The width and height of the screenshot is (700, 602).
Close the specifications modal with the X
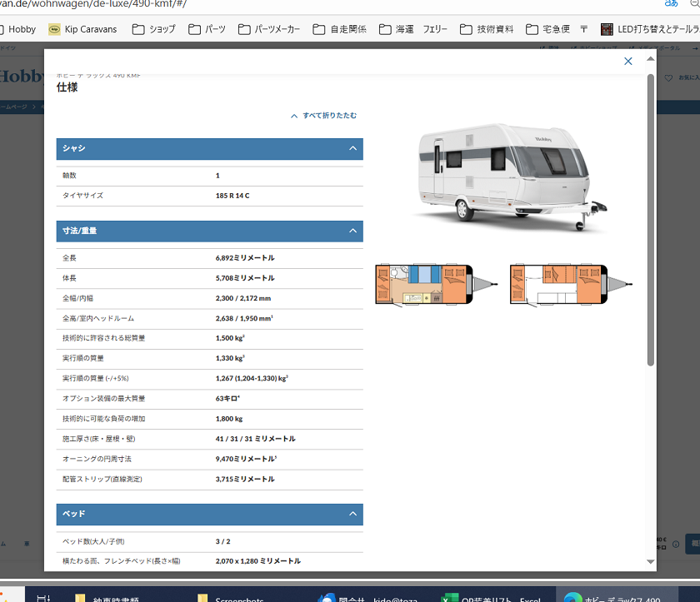[627, 61]
